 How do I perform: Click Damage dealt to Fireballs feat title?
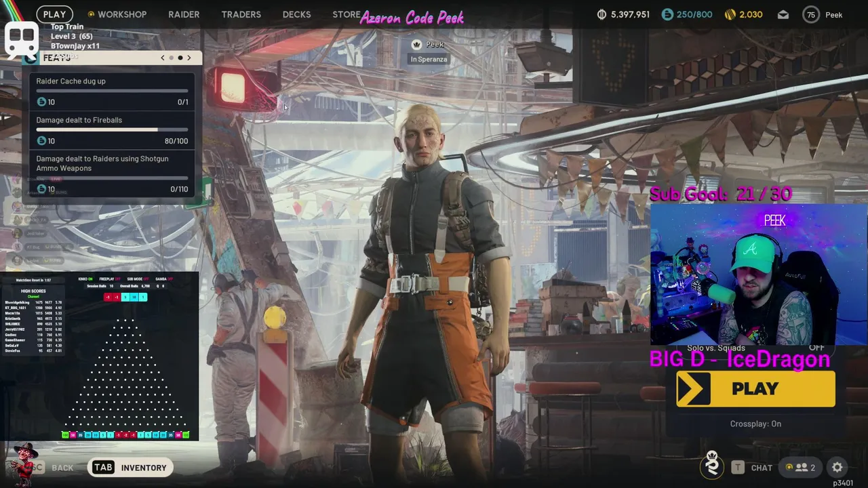tap(79, 120)
